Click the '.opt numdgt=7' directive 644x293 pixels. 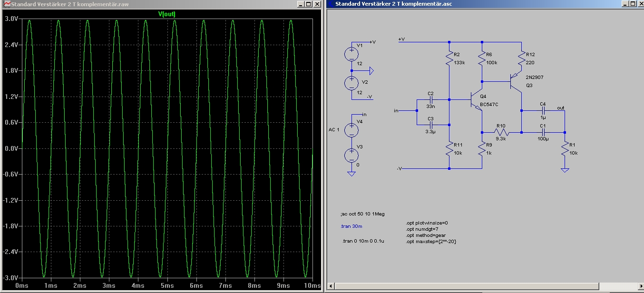point(421,229)
